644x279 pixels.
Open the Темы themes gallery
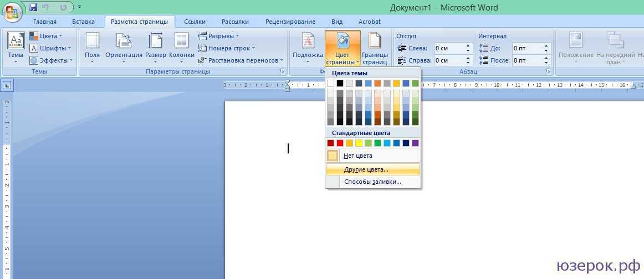(x=16, y=48)
